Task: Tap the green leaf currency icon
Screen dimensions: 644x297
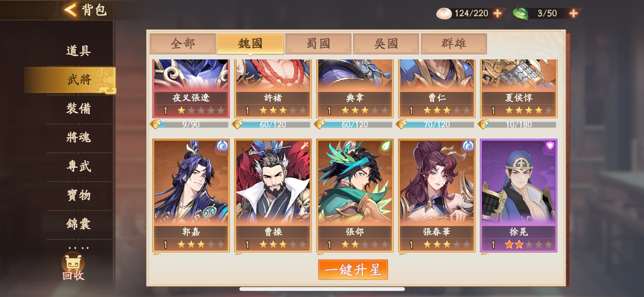Action: click(520, 13)
